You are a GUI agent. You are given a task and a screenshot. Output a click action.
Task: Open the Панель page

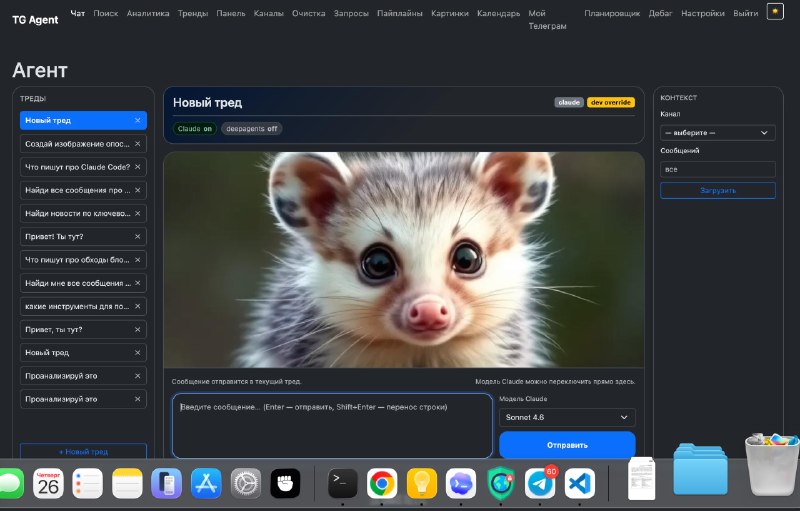click(x=231, y=13)
